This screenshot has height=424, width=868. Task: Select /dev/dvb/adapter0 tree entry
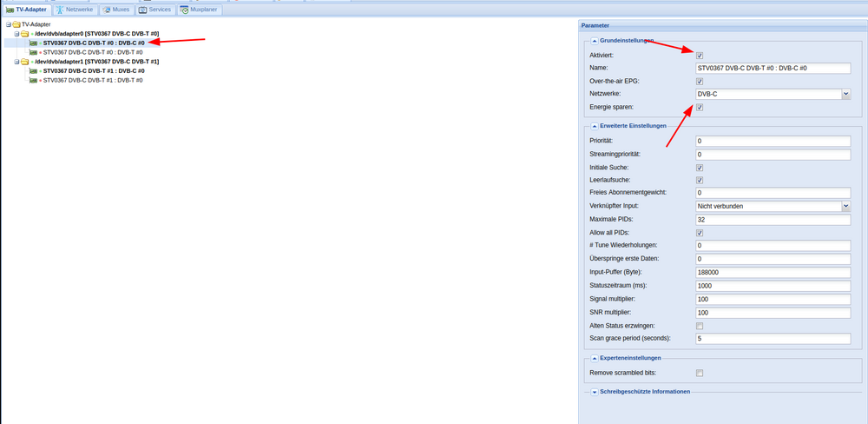coord(97,34)
